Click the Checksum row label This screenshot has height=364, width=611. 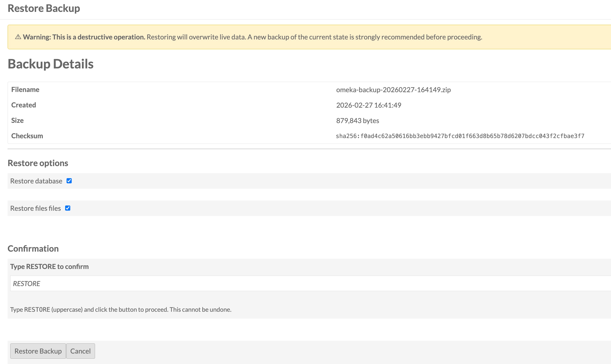(27, 136)
